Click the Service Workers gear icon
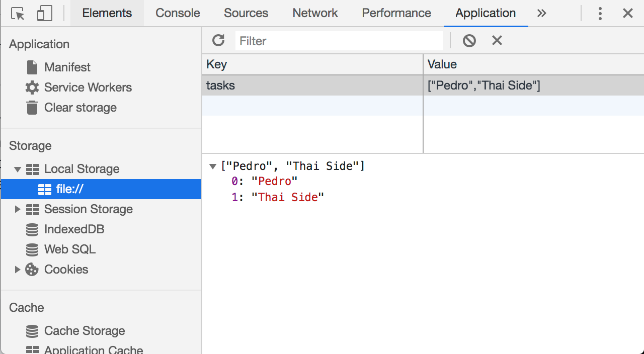The image size is (644, 354). pyautogui.click(x=32, y=87)
